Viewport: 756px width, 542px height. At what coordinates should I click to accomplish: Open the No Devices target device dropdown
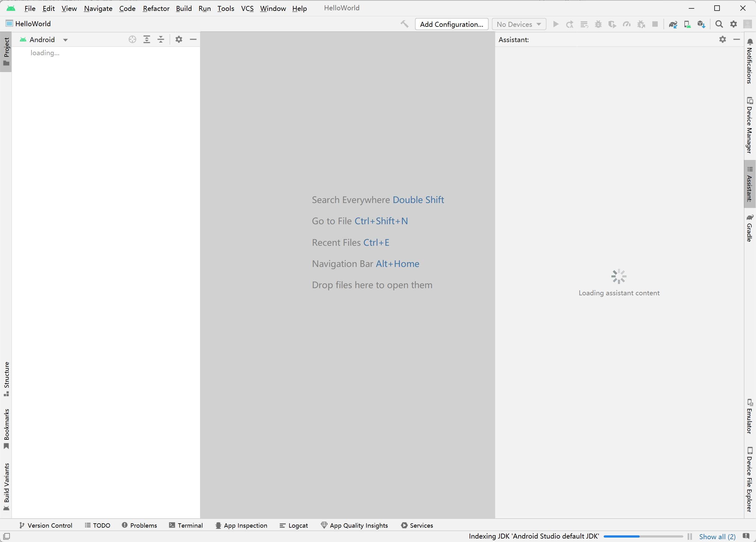coord(519,24)
